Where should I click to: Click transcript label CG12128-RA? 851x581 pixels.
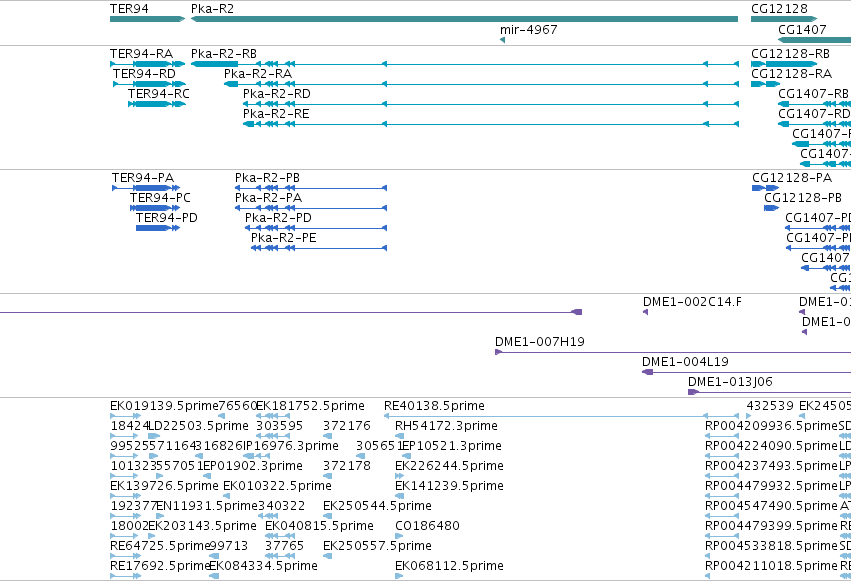tap(791, 74)
